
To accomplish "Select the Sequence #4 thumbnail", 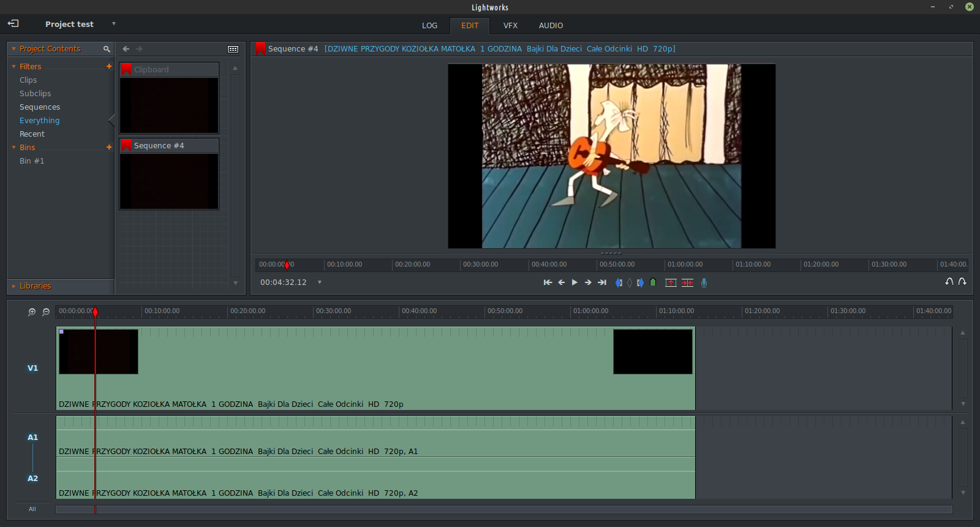I will click(169, 174).
